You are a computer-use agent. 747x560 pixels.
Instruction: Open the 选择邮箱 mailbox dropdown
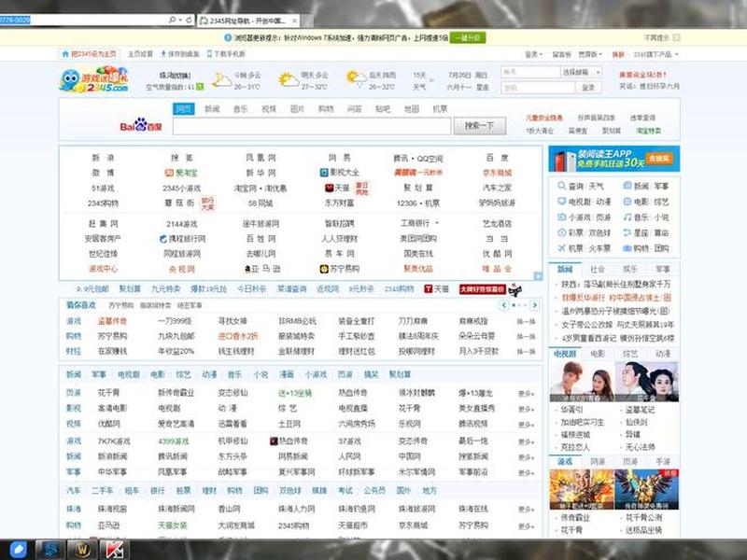tap(581, 73)
